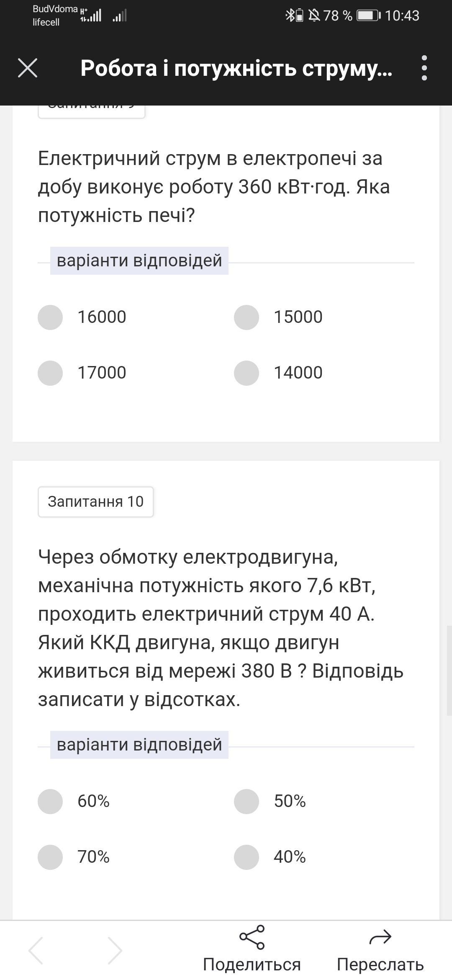Viewport: 452px width, 980px height.
Task: Tap the battery status icon
Action: 368,16
